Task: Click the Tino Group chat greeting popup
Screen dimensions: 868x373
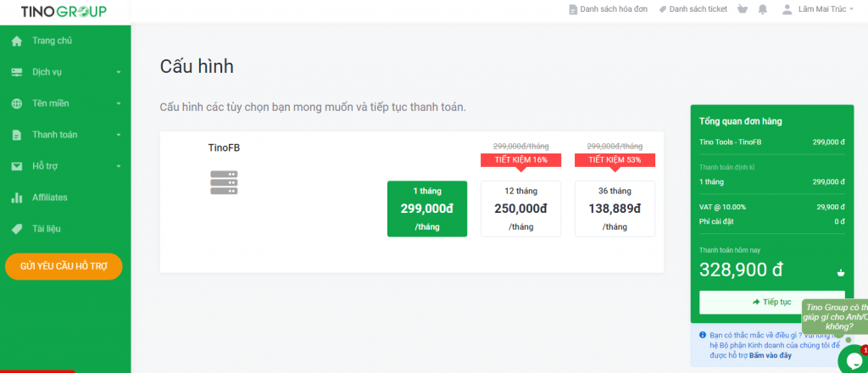Action: point(835,317)
